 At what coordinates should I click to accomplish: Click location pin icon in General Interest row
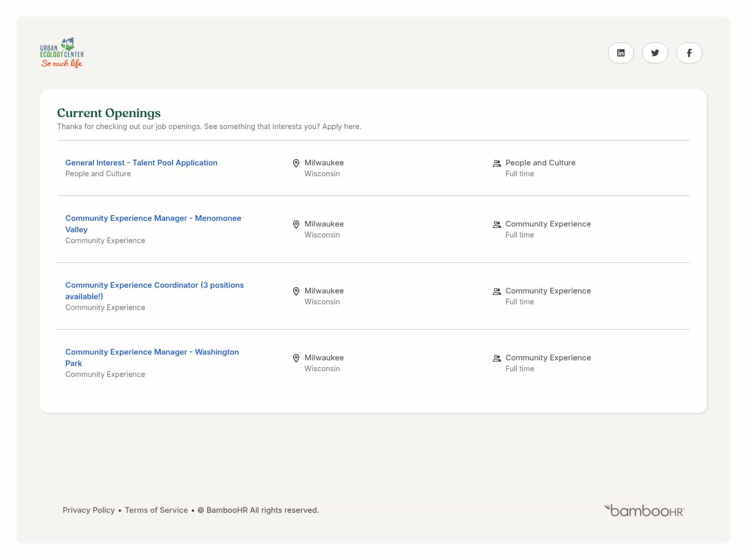point(296,163)
